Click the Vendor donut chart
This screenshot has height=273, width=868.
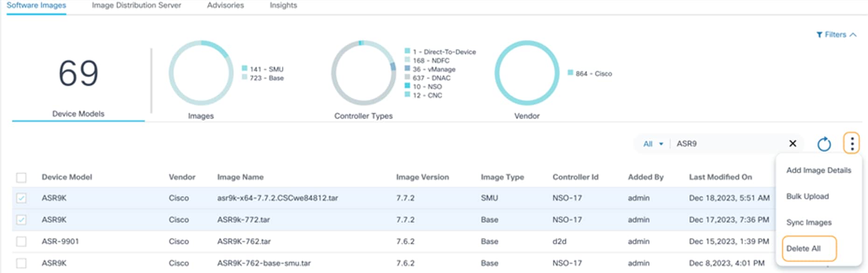pyautogui.click(x=526, y=73)
